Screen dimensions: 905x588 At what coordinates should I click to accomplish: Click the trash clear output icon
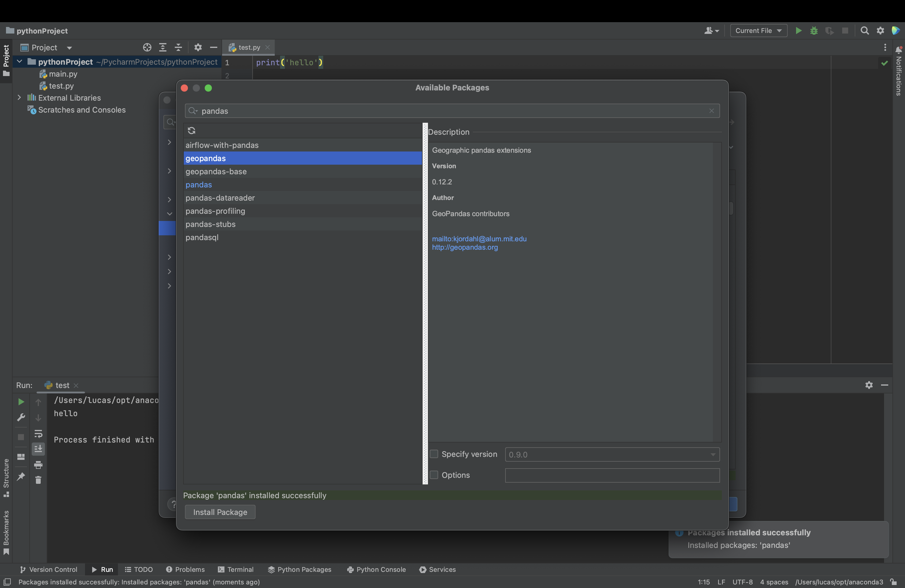[38, 480]
